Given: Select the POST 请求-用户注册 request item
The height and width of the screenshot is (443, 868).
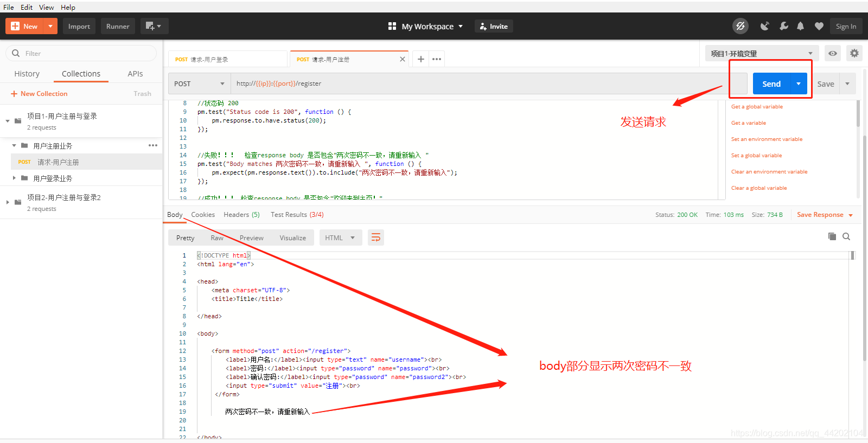Looking at the screenshot, I should [87, 162].
